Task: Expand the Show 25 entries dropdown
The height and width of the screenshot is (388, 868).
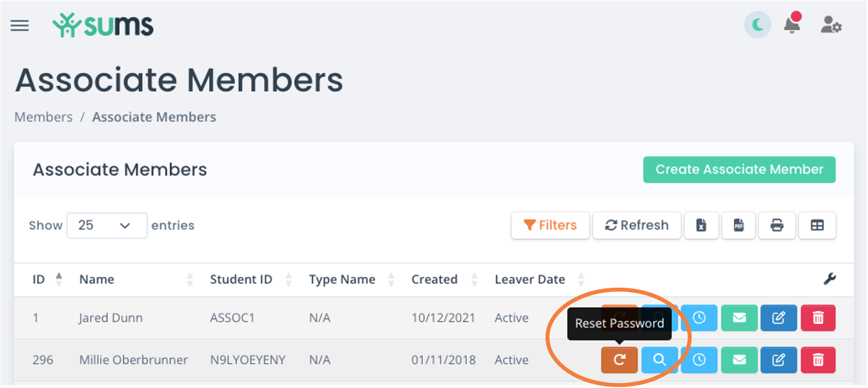Action: [x=107, y=225]
